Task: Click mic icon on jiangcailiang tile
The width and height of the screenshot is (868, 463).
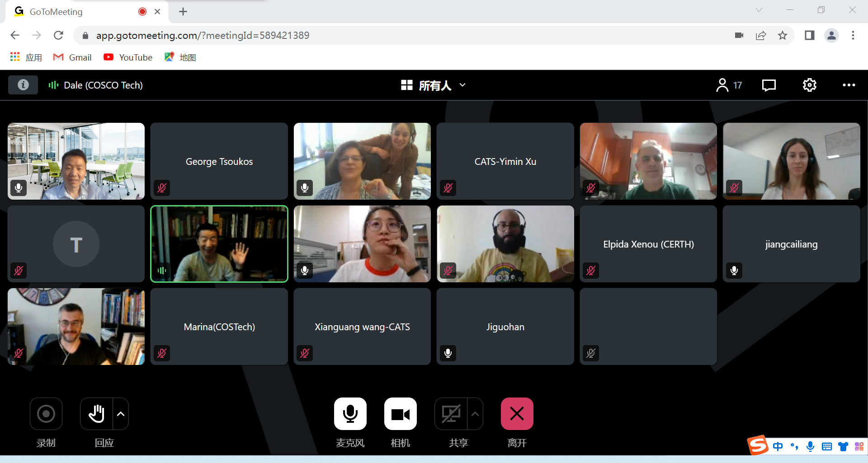Action: (734, 270)
